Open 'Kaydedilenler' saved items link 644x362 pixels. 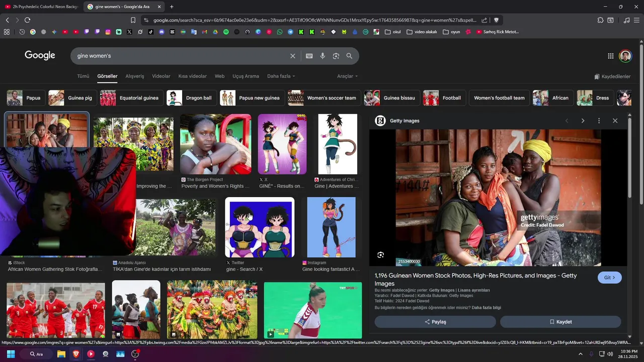(612, 76)
